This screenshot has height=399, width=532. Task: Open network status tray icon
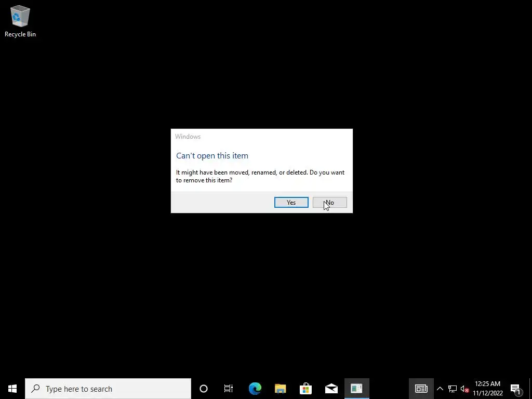point(453,389)
